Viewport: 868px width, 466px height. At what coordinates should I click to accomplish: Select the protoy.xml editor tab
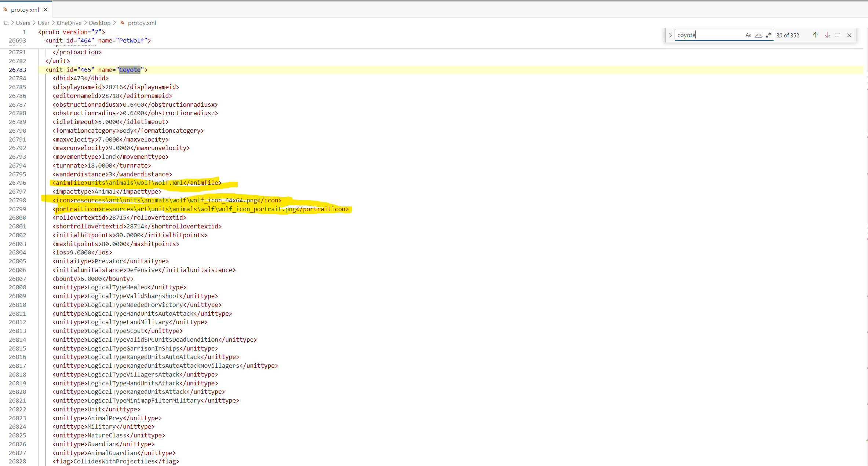[25, 10]
